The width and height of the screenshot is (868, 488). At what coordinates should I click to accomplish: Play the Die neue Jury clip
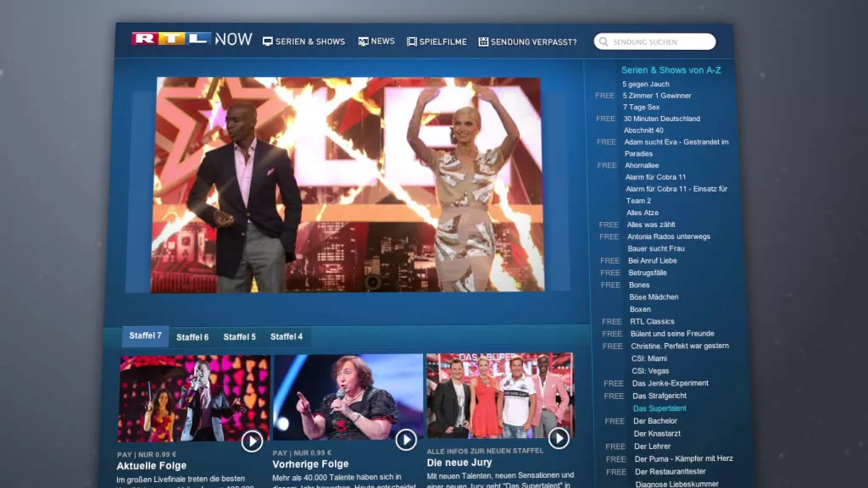559,439
